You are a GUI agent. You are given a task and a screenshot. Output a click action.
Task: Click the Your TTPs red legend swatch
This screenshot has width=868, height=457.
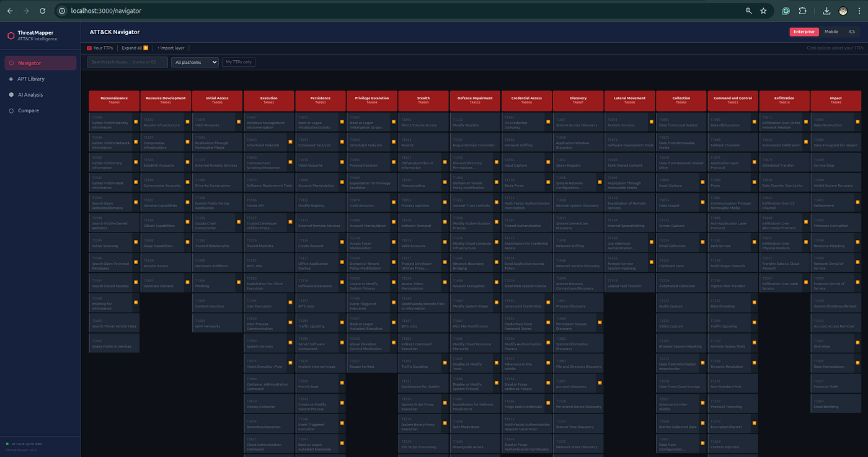coord(89,48)
